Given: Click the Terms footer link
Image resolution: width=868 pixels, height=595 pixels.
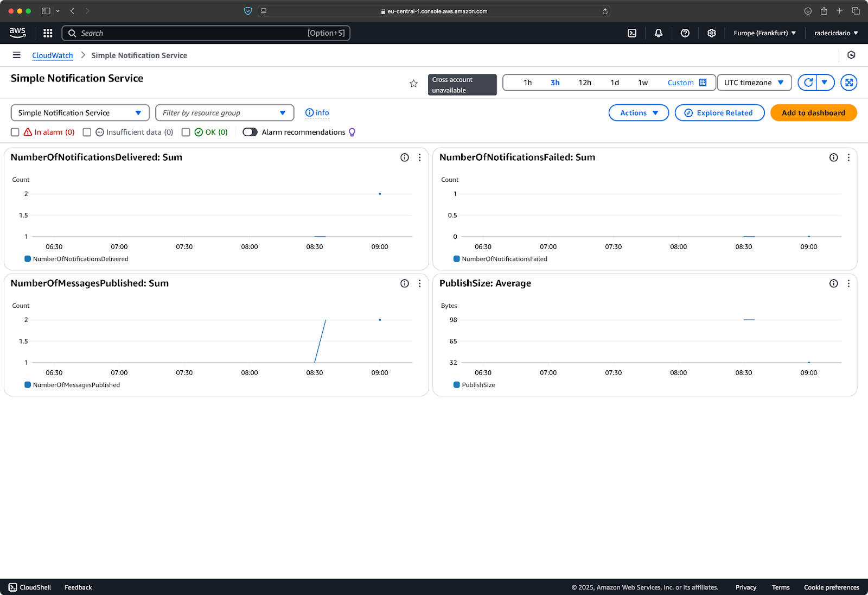Looking at the screenshot, I should tap(781, 587).
